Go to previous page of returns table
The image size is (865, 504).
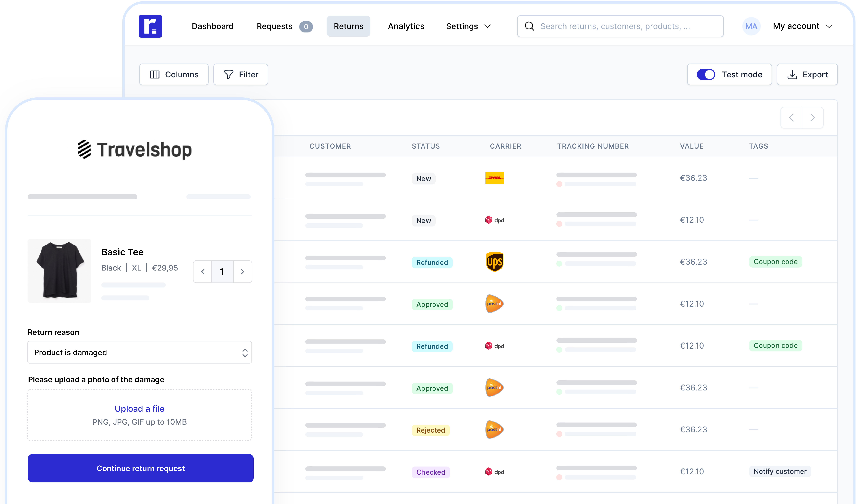click(x=791, y=118)
